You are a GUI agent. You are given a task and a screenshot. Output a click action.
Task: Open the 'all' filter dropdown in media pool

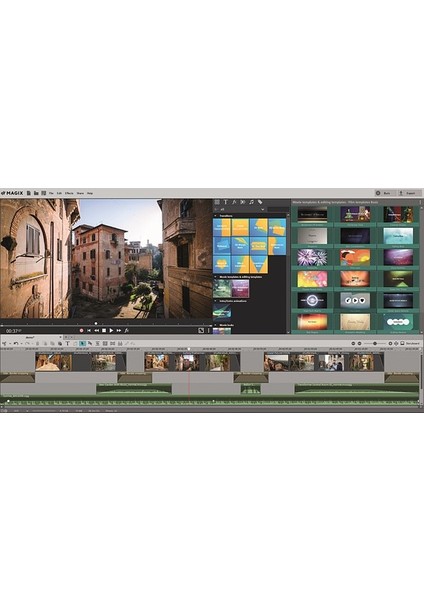tap(242, 210)
